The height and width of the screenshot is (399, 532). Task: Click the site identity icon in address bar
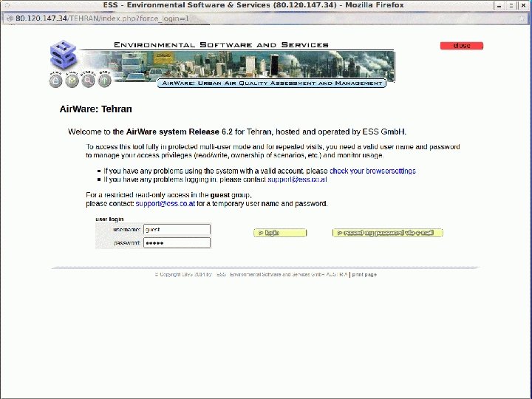point(10,18)
